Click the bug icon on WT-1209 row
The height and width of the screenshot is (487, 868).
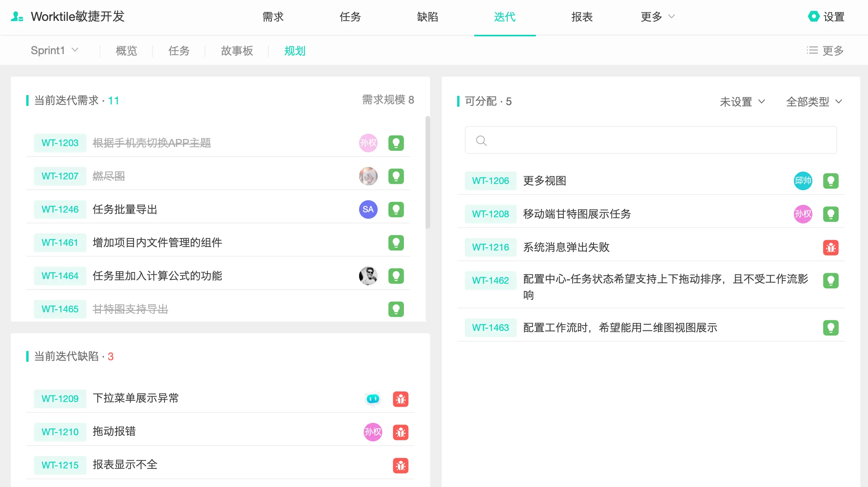coord(401,398)
